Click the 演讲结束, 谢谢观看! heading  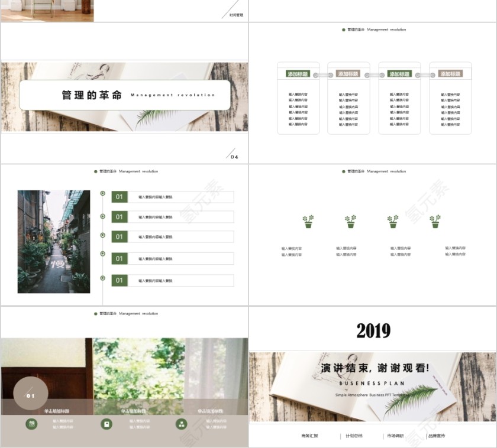point(375,368)
